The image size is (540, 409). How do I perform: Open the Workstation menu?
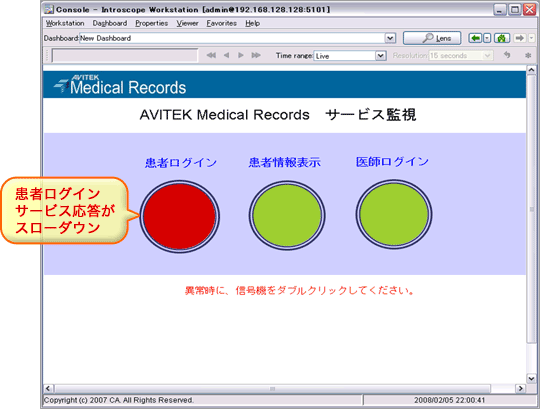tap(65, 23)
